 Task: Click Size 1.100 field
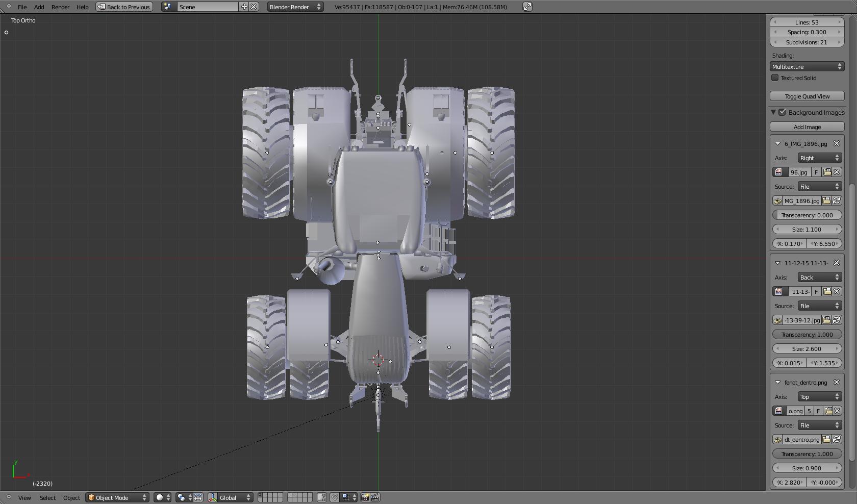[807, 230]
